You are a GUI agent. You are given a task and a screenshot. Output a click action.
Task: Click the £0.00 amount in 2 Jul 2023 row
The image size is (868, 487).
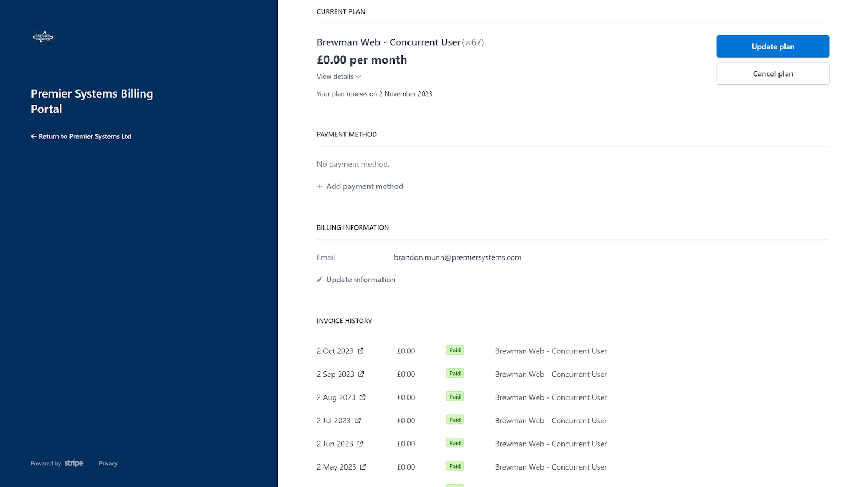click(x=406, y=421)
